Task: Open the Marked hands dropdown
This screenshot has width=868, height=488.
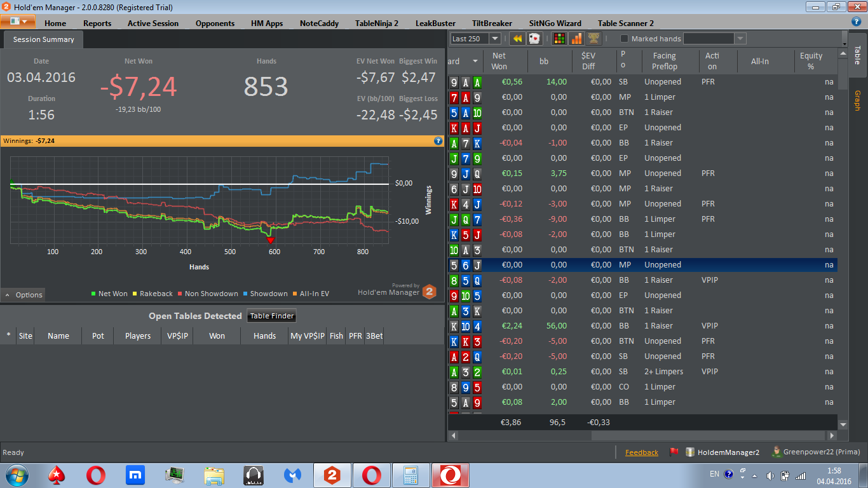Action: 740,39
